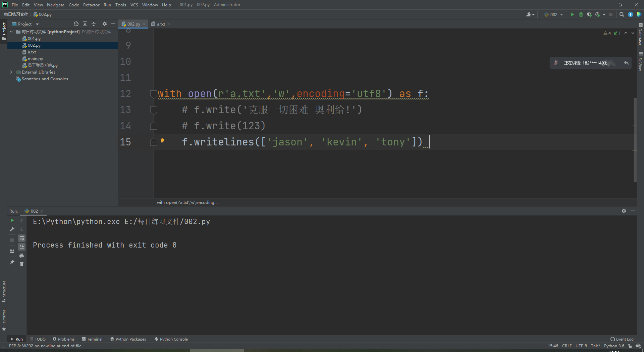Open the 002 run configuration dropdown
Screen dimensions: 644x352
(553, 14)
